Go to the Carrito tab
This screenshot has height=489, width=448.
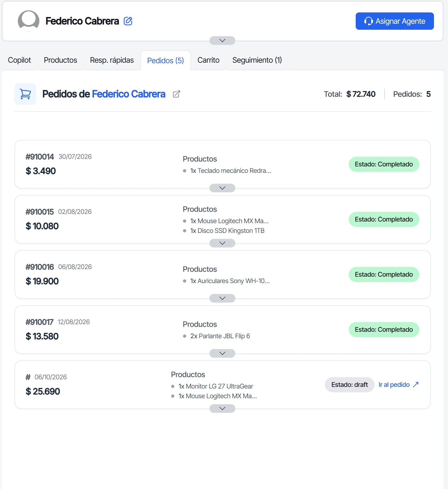[208, 60]
